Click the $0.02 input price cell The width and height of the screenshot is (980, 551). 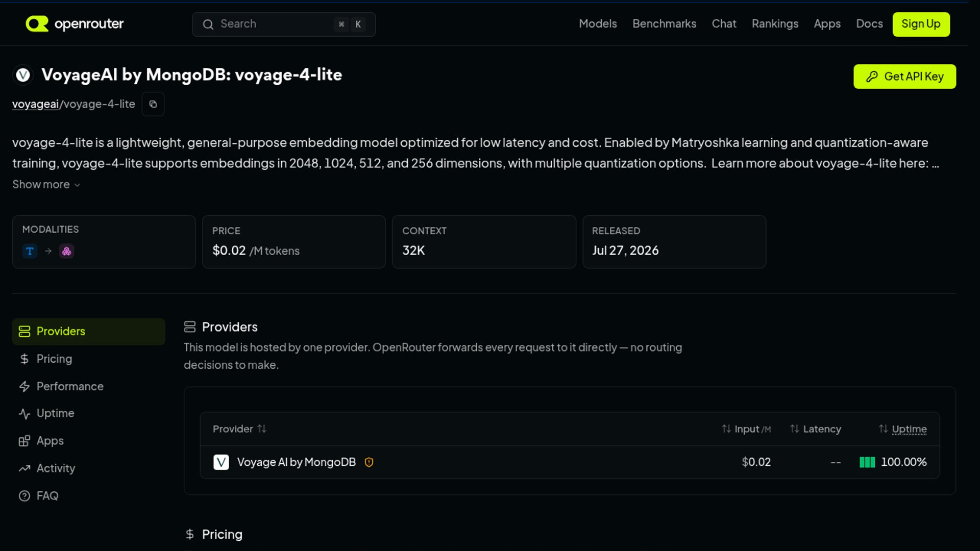(756, 462)
